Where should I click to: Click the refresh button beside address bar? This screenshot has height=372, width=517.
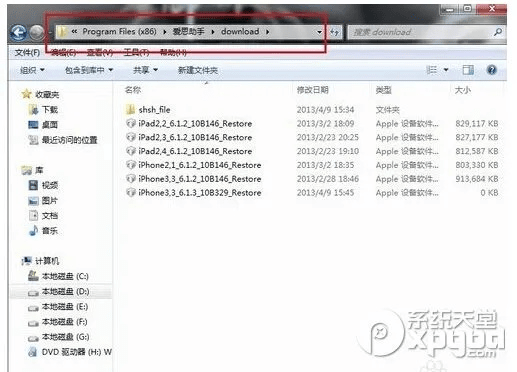click(334, 32)
